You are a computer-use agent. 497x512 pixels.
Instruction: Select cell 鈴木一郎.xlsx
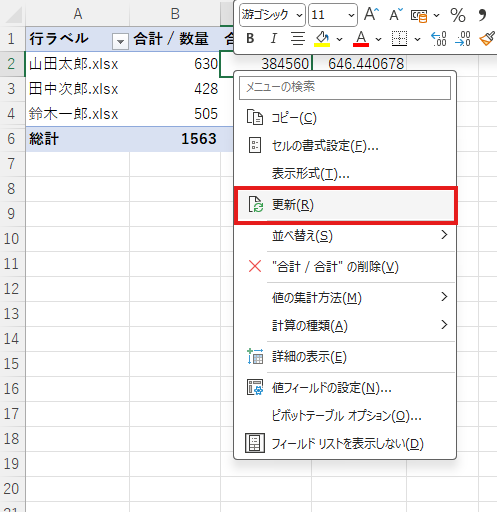coord(77,114)
